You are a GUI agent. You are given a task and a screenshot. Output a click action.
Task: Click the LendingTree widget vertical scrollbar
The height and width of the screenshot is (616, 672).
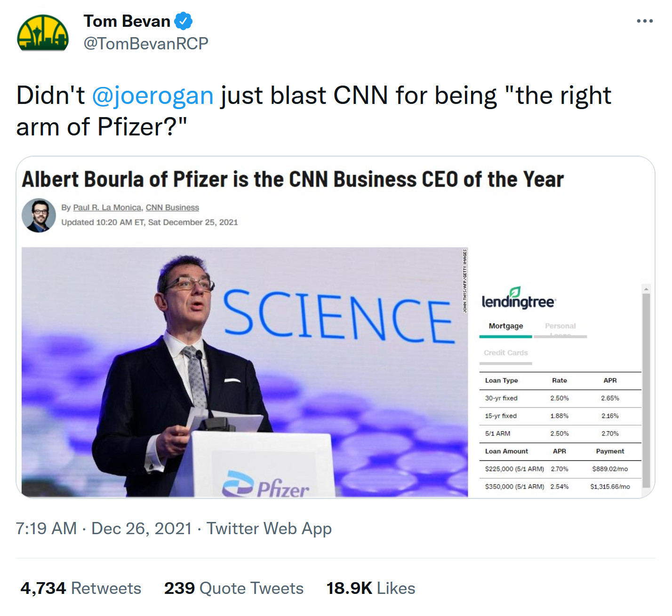coord(646,390)
